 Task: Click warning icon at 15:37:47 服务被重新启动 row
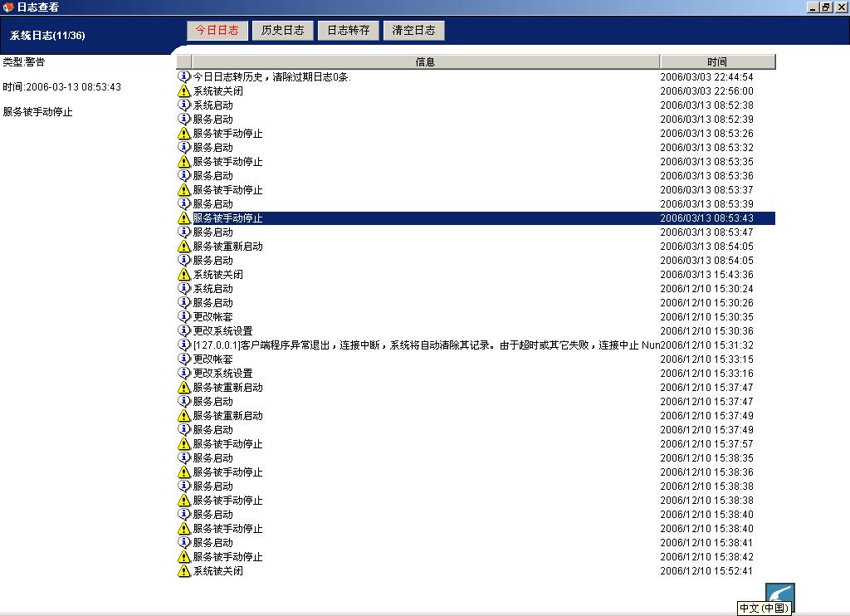(184, 387)
